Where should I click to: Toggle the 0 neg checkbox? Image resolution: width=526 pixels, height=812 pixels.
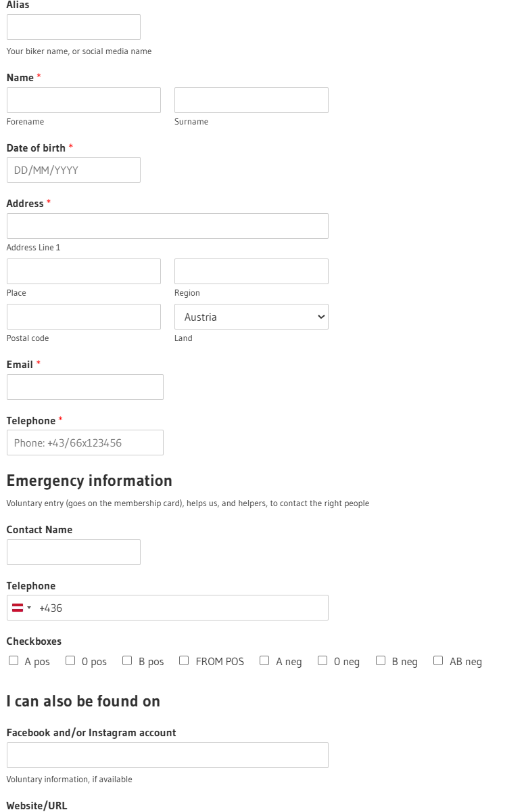pyautogui.click(x=322, y=660)
